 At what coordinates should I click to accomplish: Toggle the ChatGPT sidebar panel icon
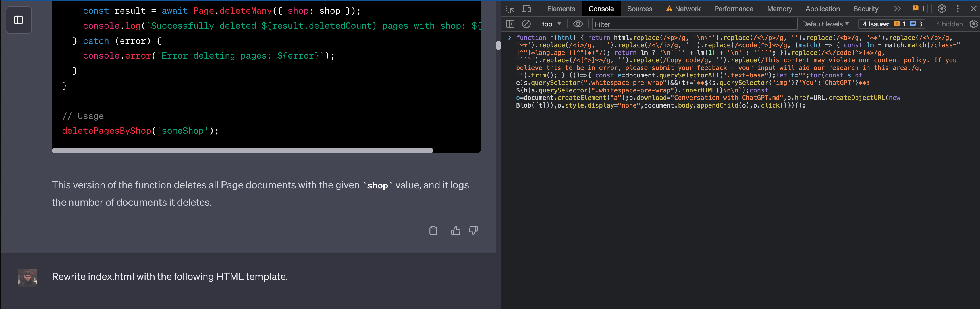click(x=19, y=20)
